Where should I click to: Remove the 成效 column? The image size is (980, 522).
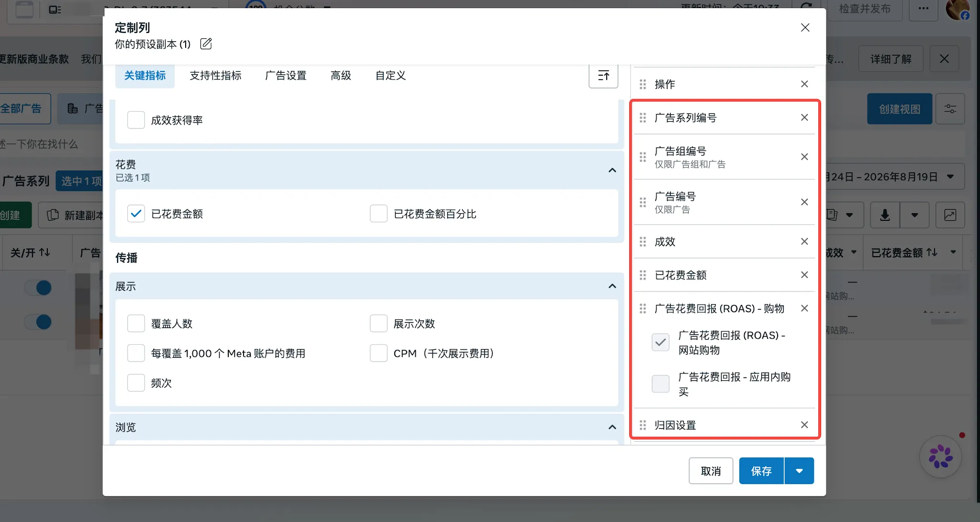click(804, 241)
